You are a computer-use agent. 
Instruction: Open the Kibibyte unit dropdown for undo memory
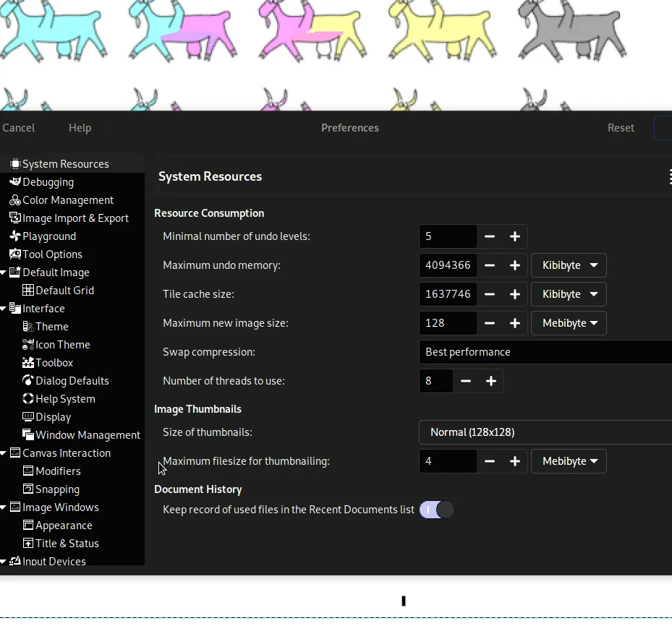pos(569,265)
